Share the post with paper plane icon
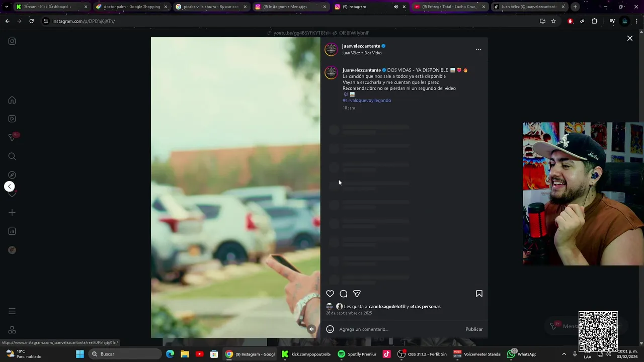Image resolution: width=644 pixels, height=362 pixels. tap(357, 294)
